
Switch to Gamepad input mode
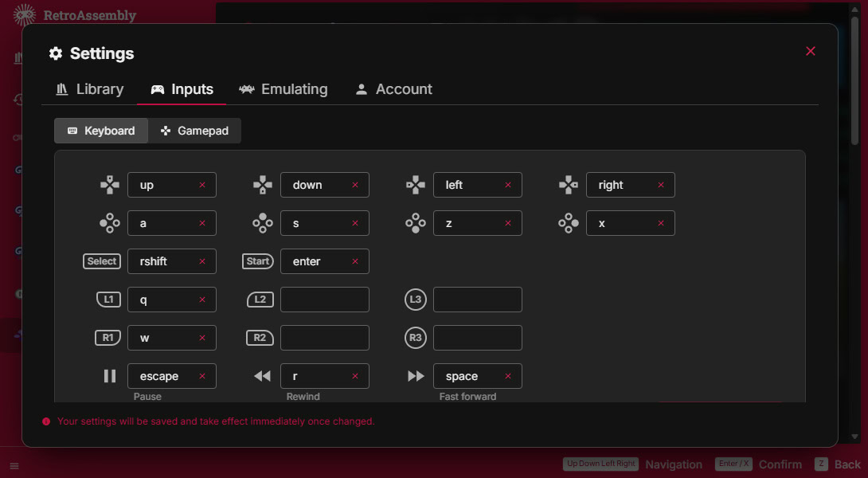pos(195,131)
